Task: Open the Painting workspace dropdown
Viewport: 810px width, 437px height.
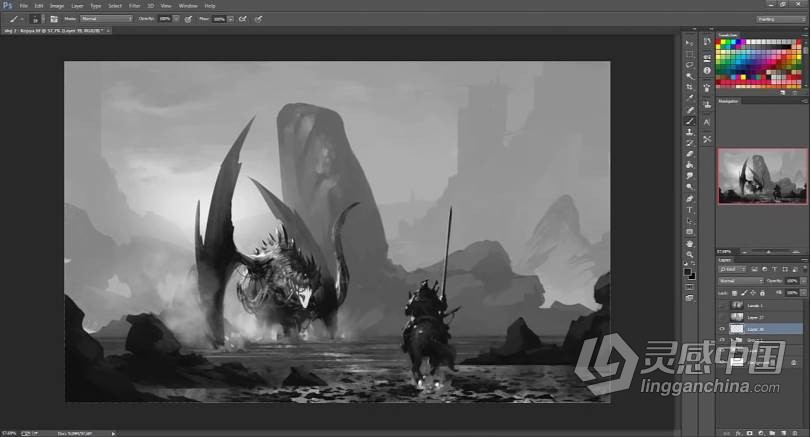Action: [x=781, y=19]
